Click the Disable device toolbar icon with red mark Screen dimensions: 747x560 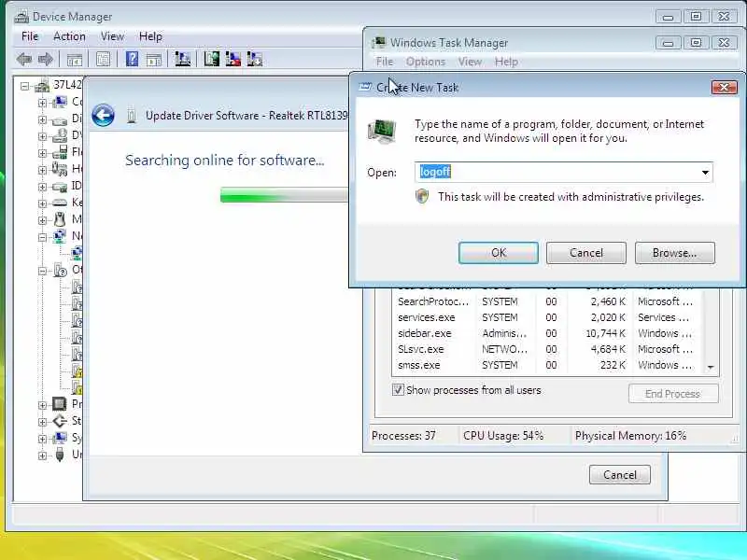point(233,59)
